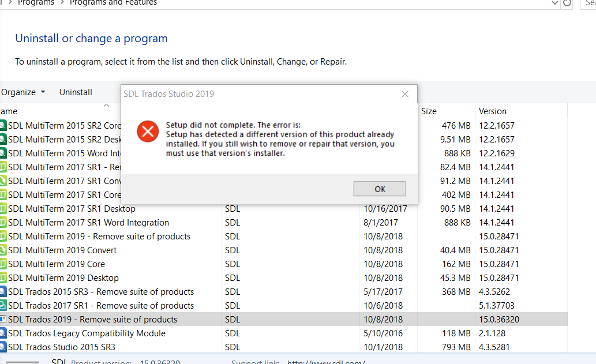Select the SDL Trados Legacy Compatibility Module icon
This screenshot has width=596, height=364.
tap(3, 333)
